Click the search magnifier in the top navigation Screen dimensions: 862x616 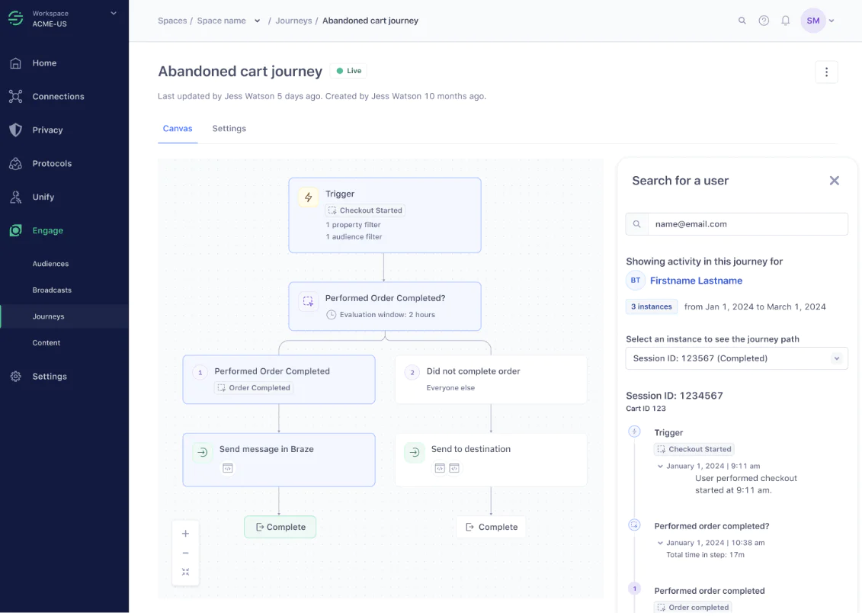(x=742, y=21)
